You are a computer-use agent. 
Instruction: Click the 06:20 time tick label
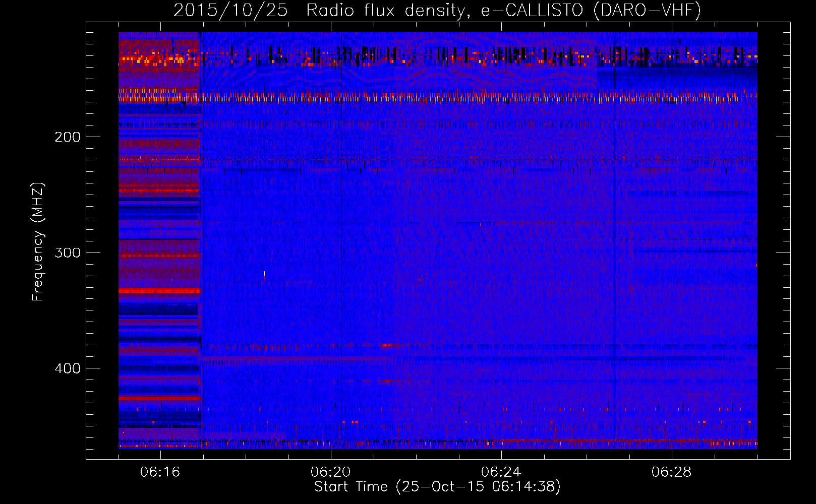pos(331,472)
